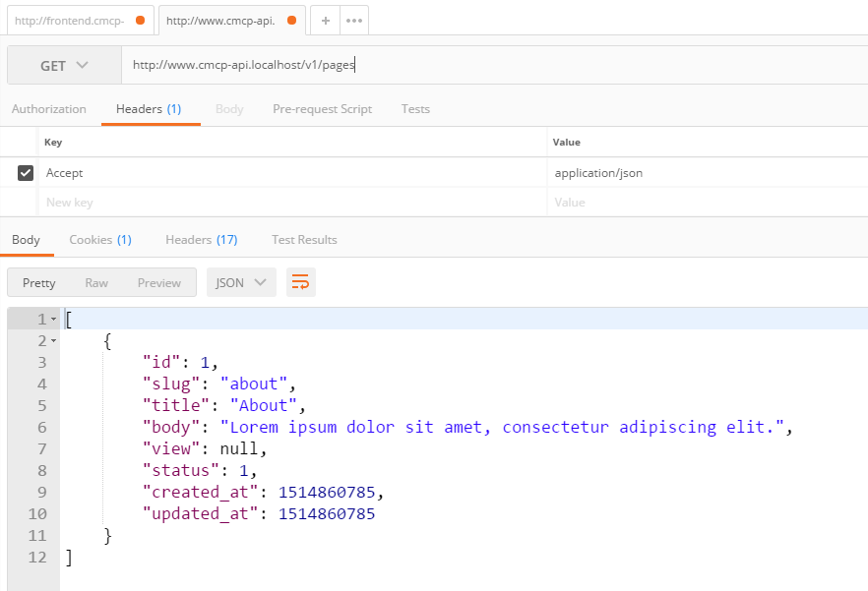The image size is (868, 591).
Task: Click the plus icon to add new tab
Action: click(325, 20)
